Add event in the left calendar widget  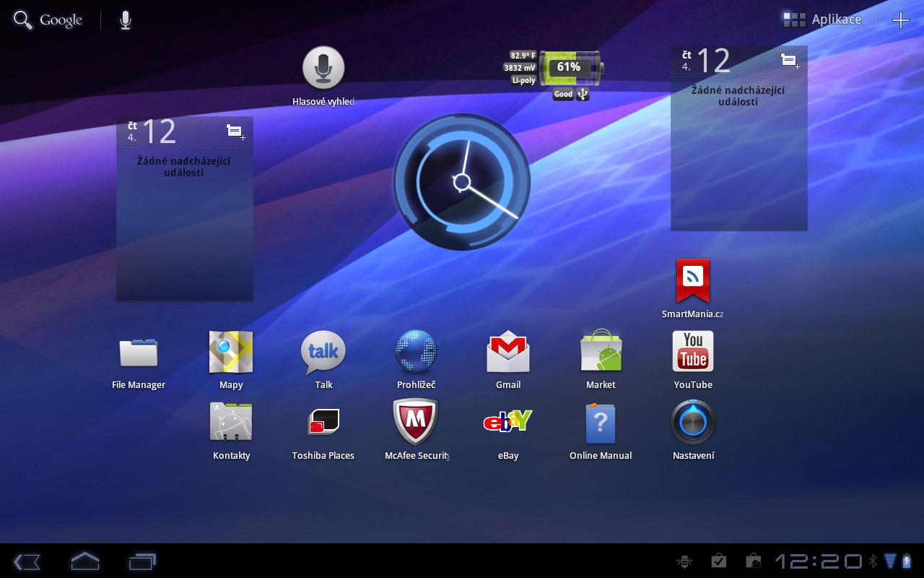(x=236, y=131)
